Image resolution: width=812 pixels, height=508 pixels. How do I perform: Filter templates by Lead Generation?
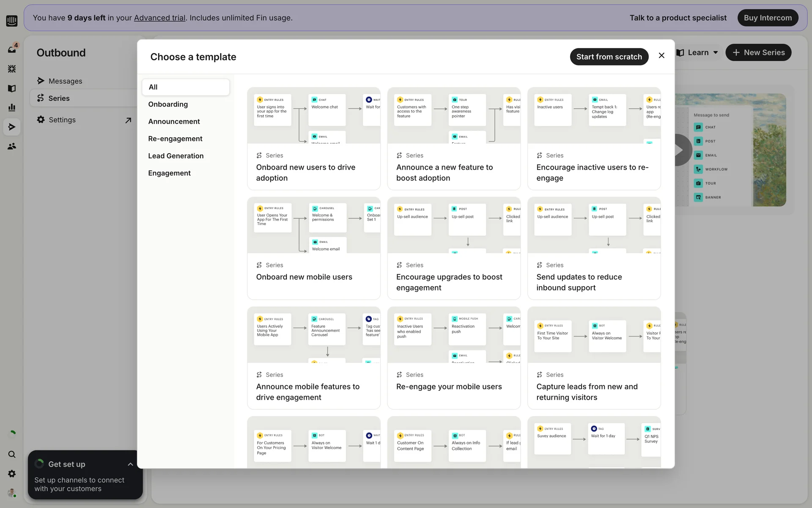point(176,156)
